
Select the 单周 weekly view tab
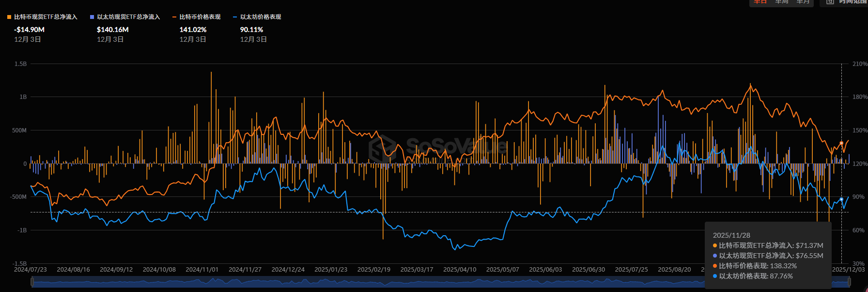coord(781,2)
